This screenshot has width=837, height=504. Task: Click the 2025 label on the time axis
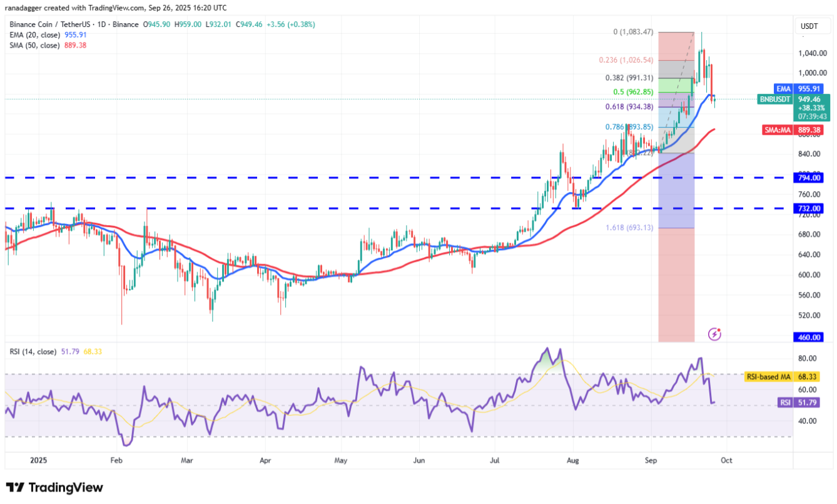[x=38, y=460]
